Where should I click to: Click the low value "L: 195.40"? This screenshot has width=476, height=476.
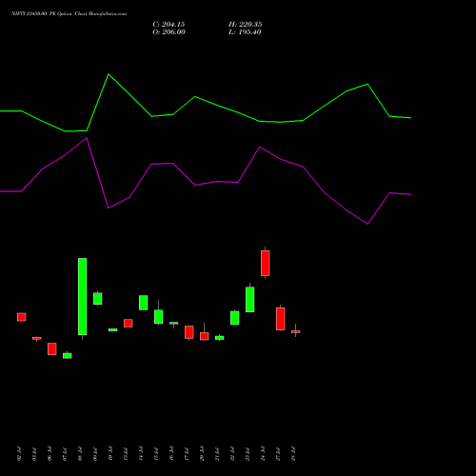tap(245, 32)
